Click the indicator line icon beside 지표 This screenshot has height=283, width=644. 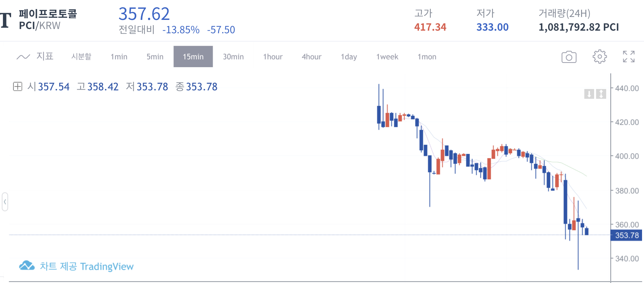click(x=23, y=57)
